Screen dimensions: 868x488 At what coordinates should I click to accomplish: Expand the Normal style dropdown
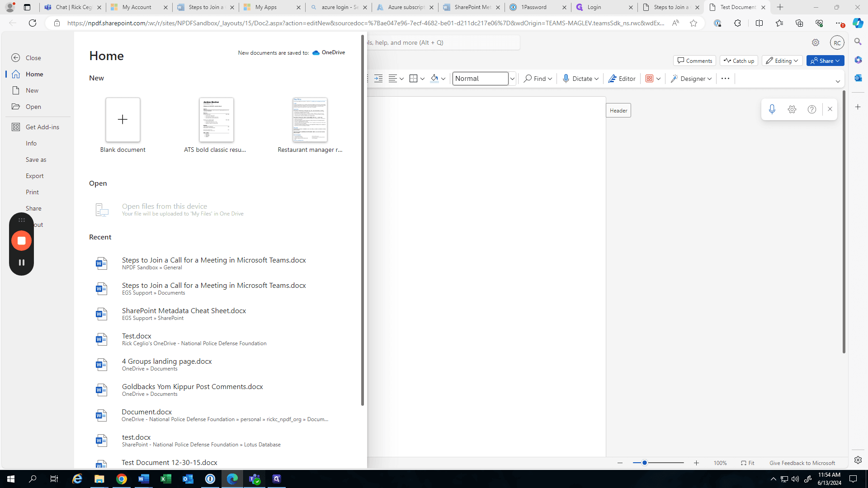(512, 79)
